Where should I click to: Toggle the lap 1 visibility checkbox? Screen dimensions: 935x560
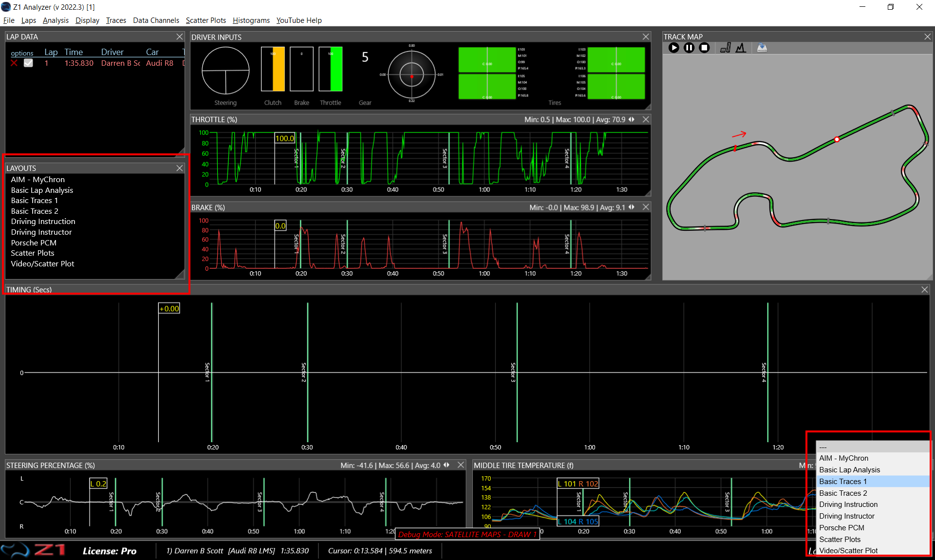click(28, 63)
